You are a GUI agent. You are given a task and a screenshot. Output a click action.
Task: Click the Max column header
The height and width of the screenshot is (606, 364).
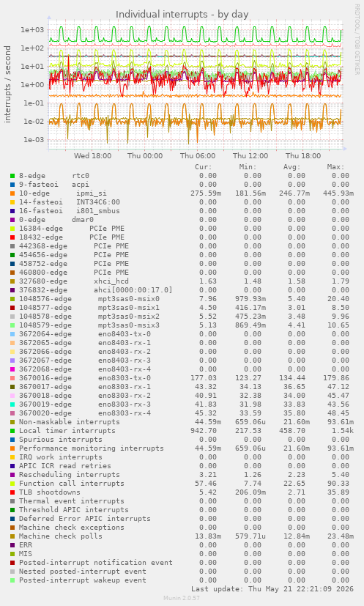[335, 167]
